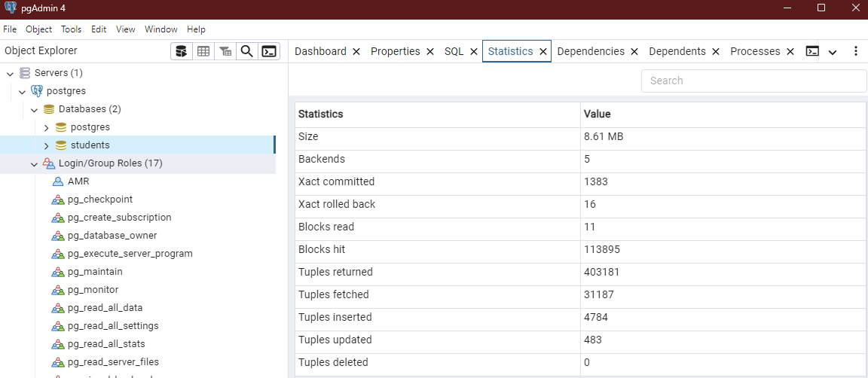Collapse the Databases (2) node
The height and width of the screenshot is (378, 868).
[35, 110]
